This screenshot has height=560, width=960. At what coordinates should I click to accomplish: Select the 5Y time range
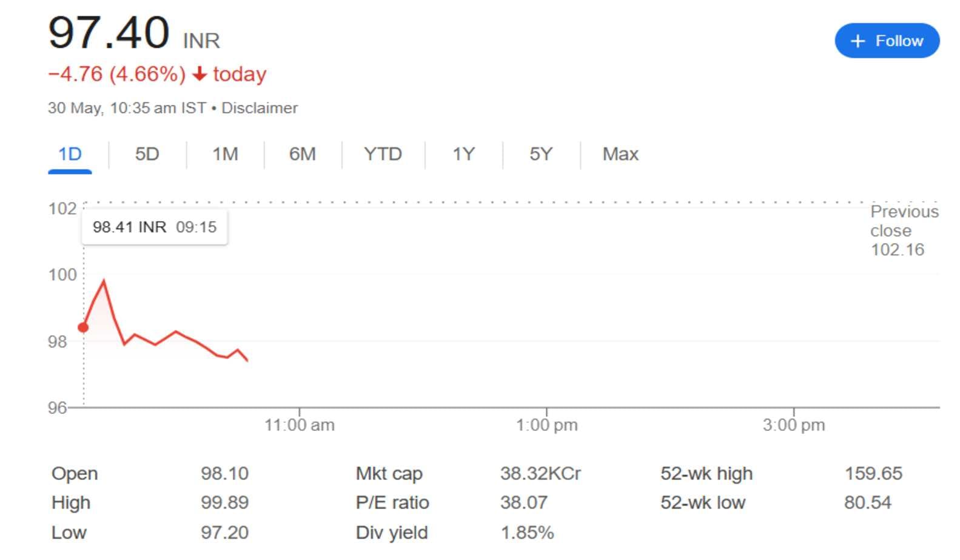coord(540,154)
